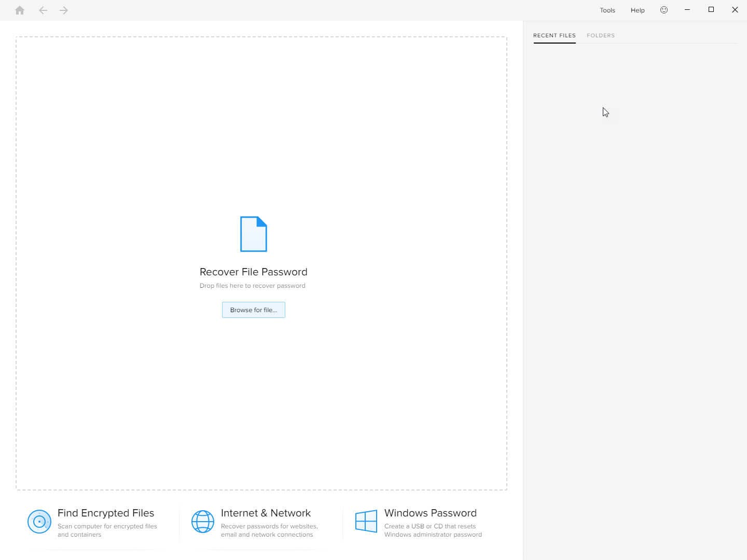Viewport: 747px width, 560px height.
Task: Go to the Home screen icon
Action: click(20, 10)
